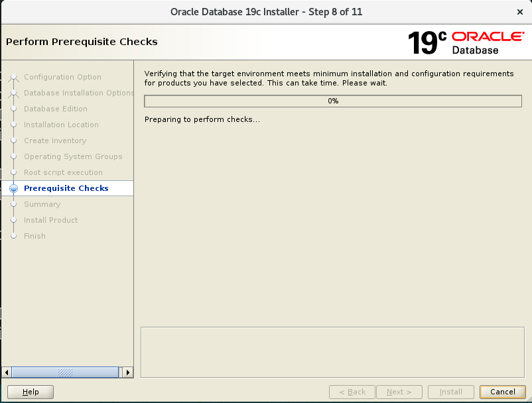This screenshot has height=403, width=532.
Task: Select Install Product step
Action: click(50, 220)
